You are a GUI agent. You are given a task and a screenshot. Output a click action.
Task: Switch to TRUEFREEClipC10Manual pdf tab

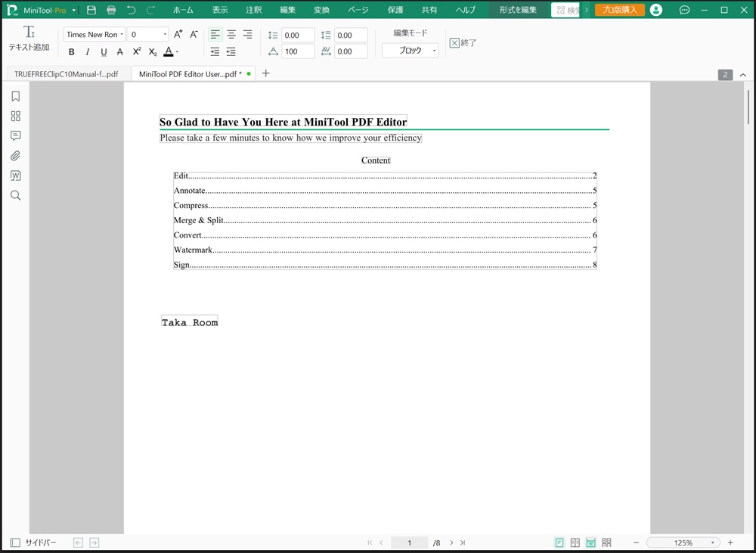click(x=66, y=74)
